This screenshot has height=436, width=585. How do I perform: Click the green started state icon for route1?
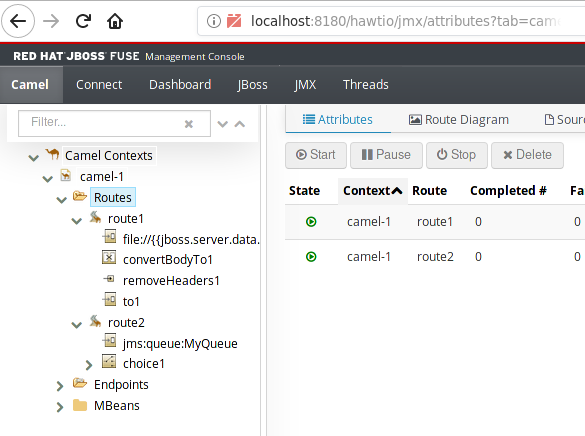(311, 222)
